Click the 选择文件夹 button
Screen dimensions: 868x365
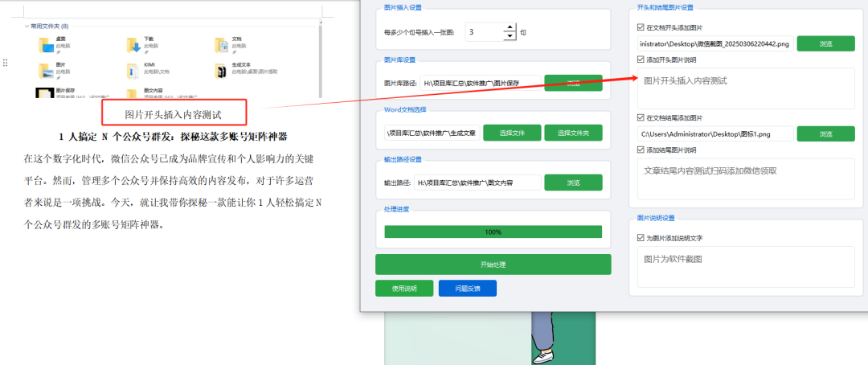point(573,133)
